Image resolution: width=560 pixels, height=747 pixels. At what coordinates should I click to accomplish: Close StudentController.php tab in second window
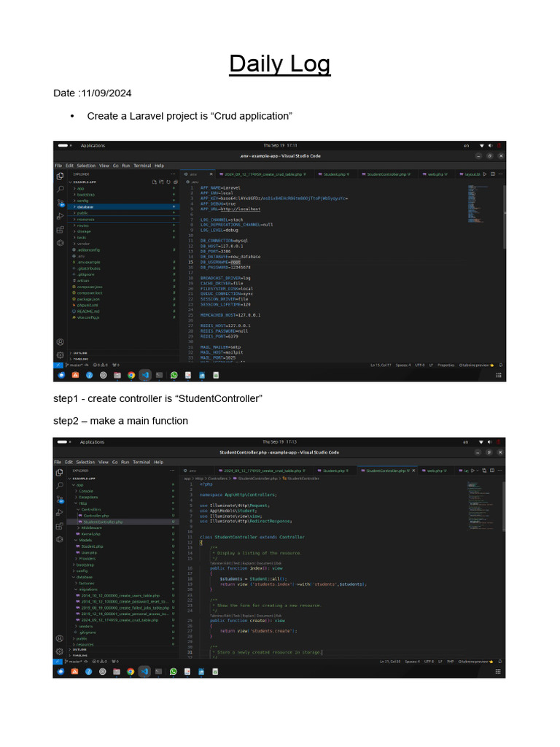(413, 471)
